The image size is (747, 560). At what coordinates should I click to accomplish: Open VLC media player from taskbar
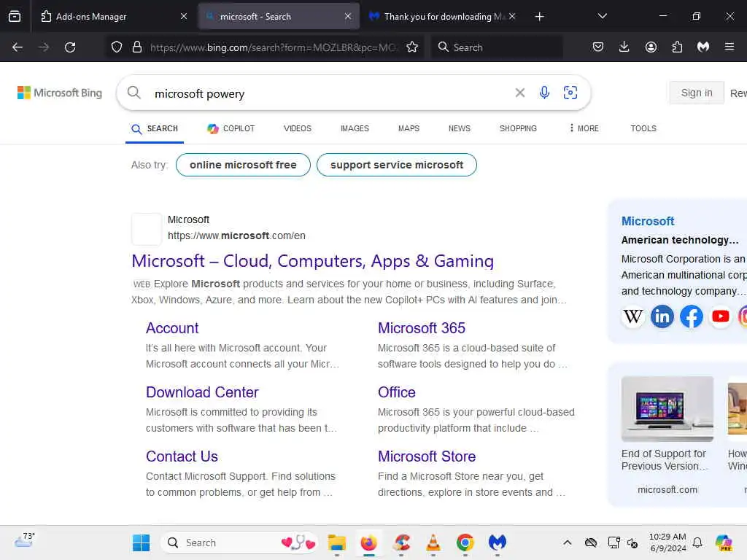[433, 542]
